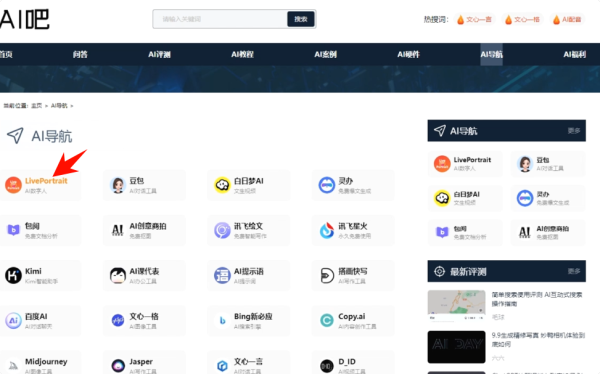Click the 讯飞绘文 icon

(222, 230)
